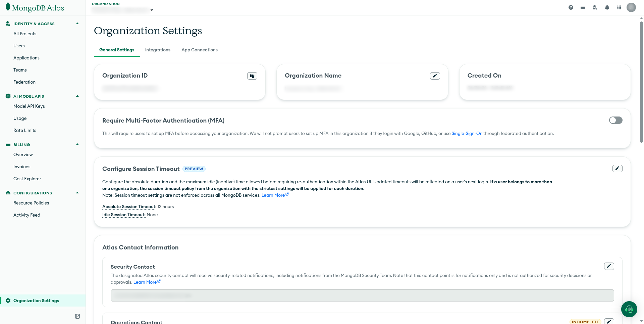The image size is (644, 324).
Task: Collapse the Billing section
Action: click(77, 144)
